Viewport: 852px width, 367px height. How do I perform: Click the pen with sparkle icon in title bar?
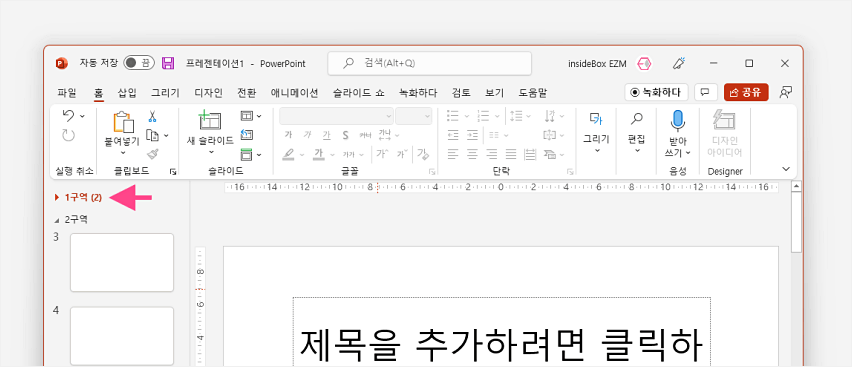click(x=679, y=63)
